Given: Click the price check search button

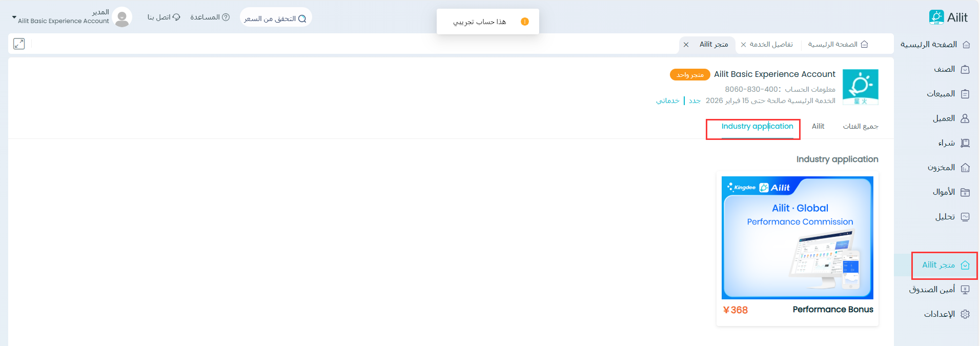Looking at the screenshot, I should click(x=275, y=18).
